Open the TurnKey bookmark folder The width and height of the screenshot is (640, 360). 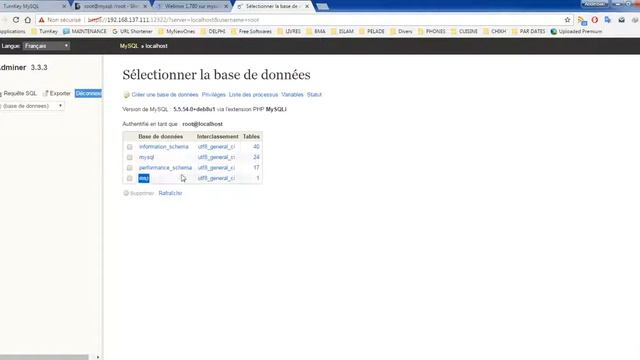point(44,31)
